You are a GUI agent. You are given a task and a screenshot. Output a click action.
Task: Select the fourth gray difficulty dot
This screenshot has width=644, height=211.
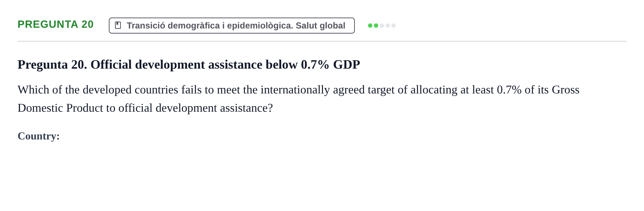pos(388,26)
